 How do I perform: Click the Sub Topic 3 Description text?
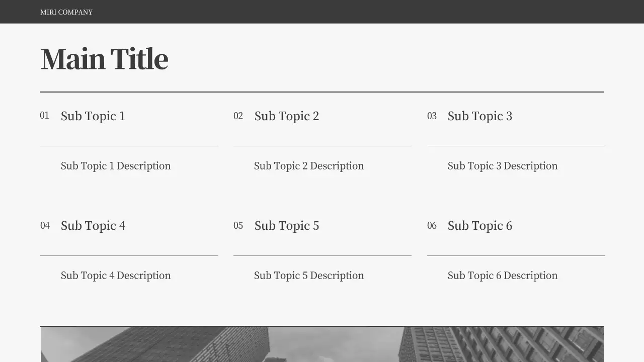503,166
